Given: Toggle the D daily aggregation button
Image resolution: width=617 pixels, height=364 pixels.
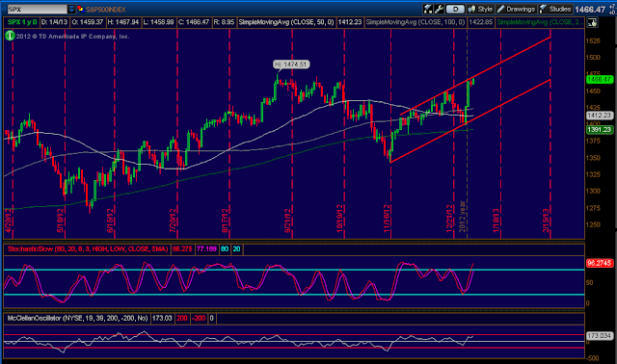Looking at the screenshot, I should pos(455,9).
